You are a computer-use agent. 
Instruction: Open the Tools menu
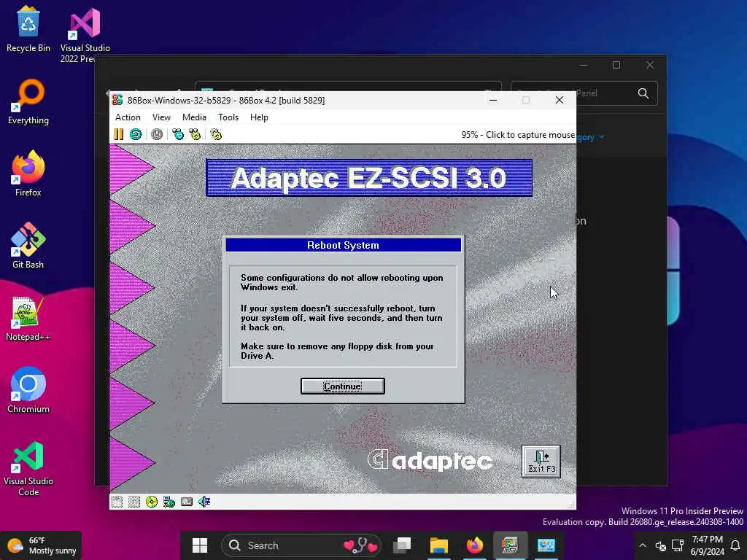228,117
